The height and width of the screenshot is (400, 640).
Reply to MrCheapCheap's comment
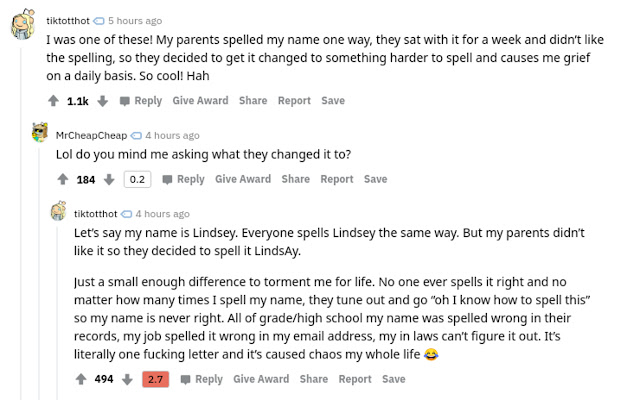pos(183,180)
